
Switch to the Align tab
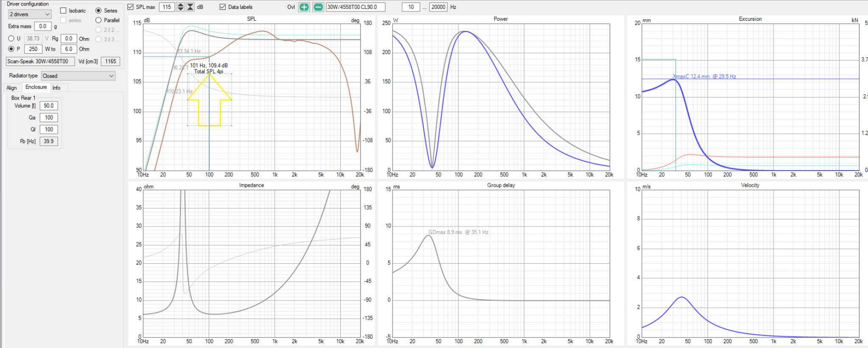[11, 88]
